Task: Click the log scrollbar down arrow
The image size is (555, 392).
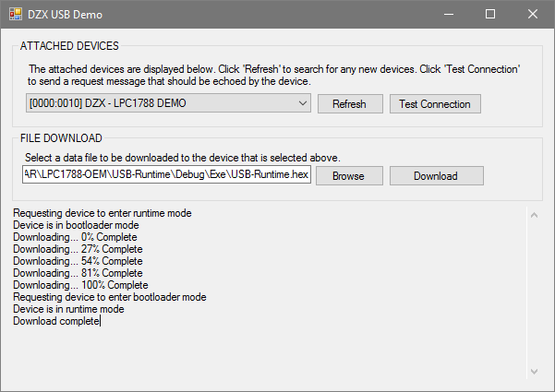Action: click(x=534, y=372)
